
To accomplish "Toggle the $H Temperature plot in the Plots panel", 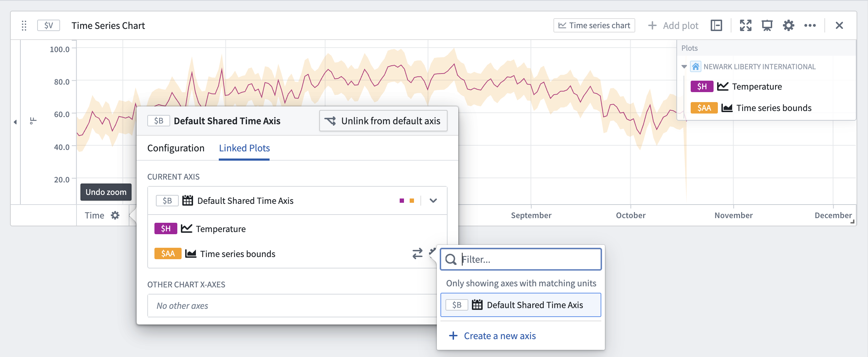I will point(702,86).
